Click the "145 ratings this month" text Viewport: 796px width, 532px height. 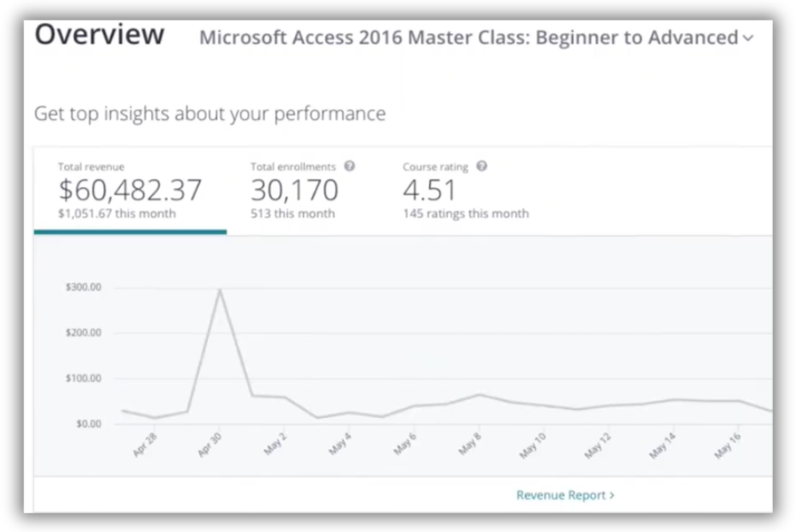point(465,214)
